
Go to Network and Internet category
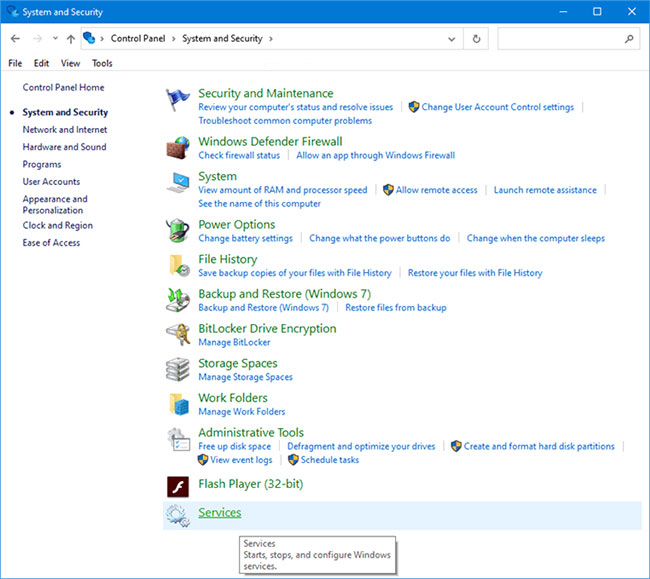click(x=65, y=130)
